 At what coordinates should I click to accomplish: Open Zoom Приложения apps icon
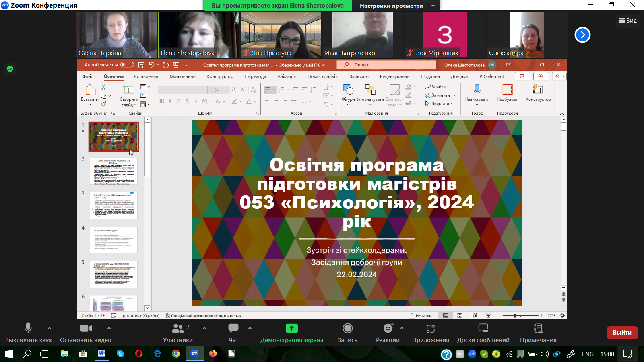(431, 329)
